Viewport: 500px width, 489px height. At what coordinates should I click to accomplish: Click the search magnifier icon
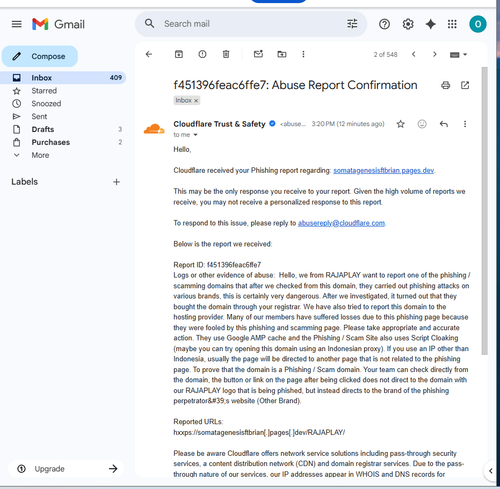pos(149,24)
